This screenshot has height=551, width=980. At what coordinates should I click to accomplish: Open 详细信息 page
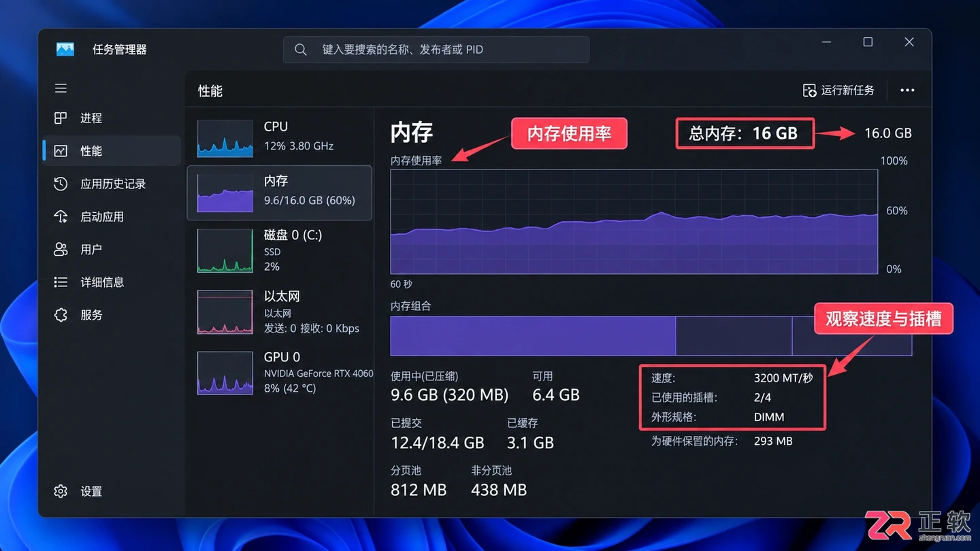(x=112, y=282)
